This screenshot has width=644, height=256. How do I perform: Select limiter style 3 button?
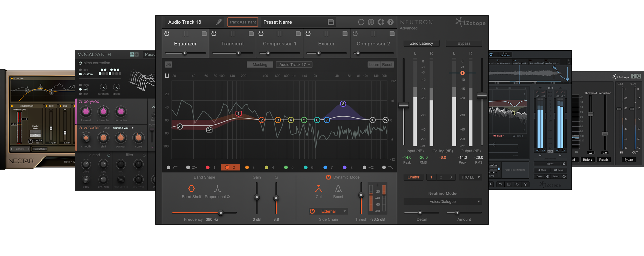pyautogui.click(x=451, y=177)
